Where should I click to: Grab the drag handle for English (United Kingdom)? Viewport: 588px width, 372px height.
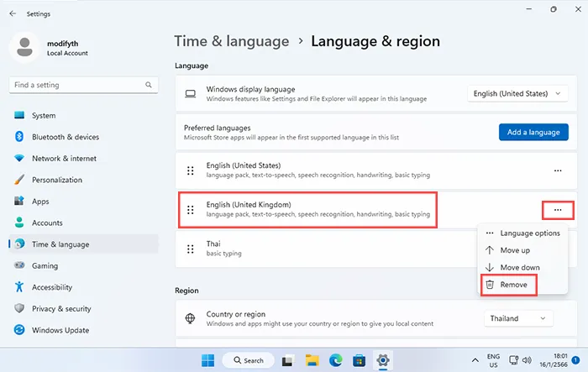tap(191, 210)
